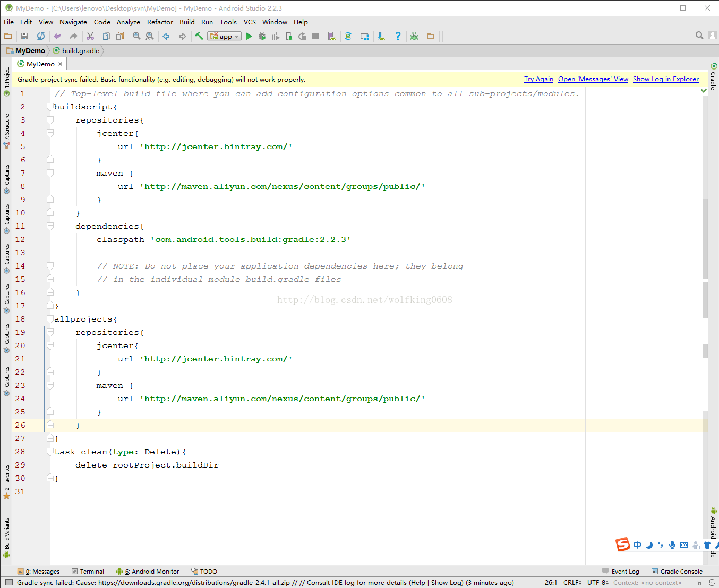Image resolution: width=719 pixels, height=588 pixels.
Task: Collapse the buildscript block fold marker
Action: pos(50,107)
